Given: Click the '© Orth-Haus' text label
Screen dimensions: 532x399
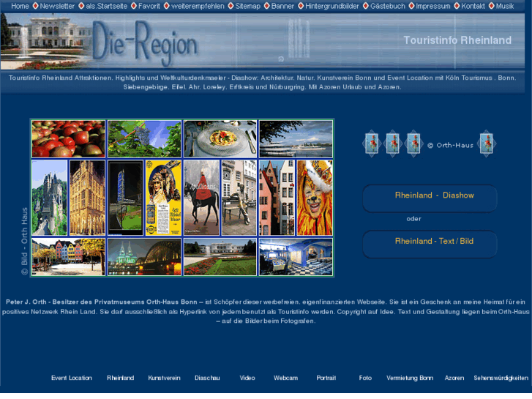Looking at the screenshot, I should tap(450, 146).
